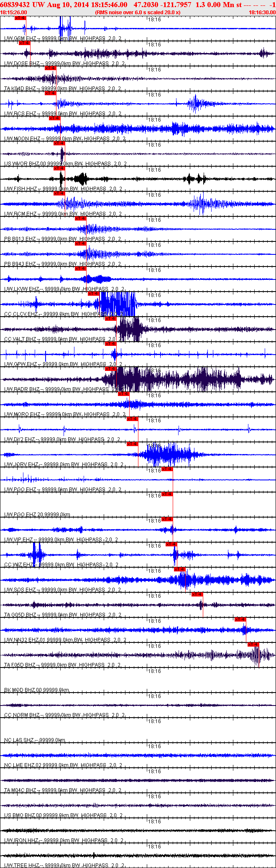The width and height of the screenshot is (276, 868).
Task: Click the 'UW.RCM EHZ' station label
Action: [x=20, y=214]
